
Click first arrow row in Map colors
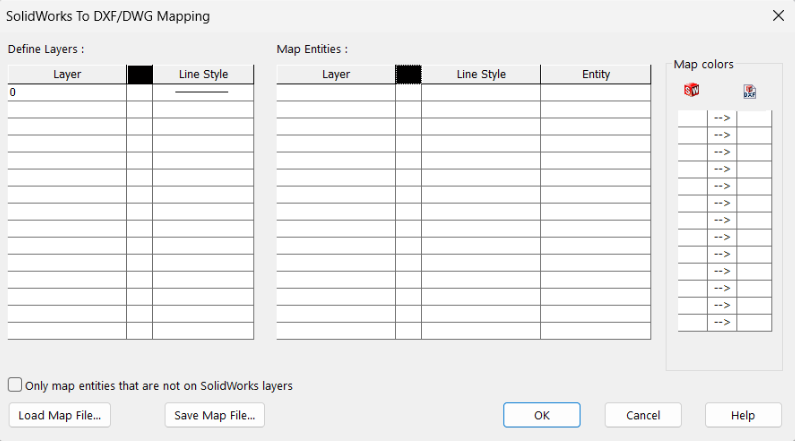coord(722,118)
